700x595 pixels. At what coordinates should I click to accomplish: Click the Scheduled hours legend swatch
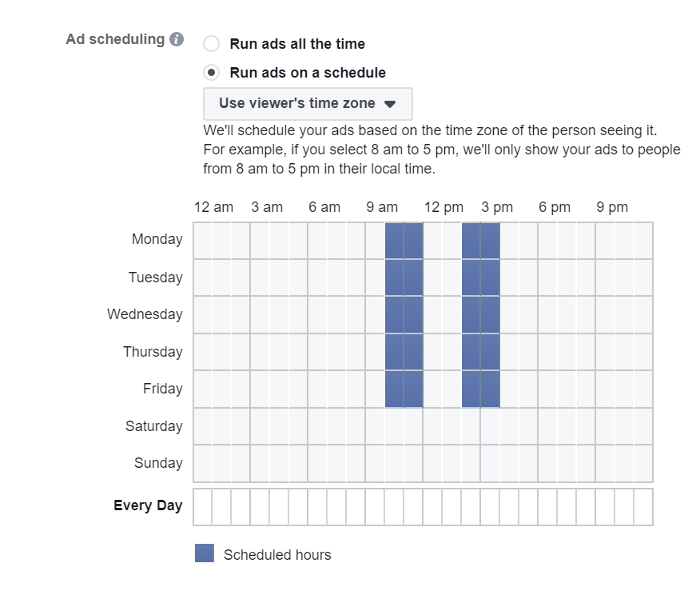tap(205, 553)
